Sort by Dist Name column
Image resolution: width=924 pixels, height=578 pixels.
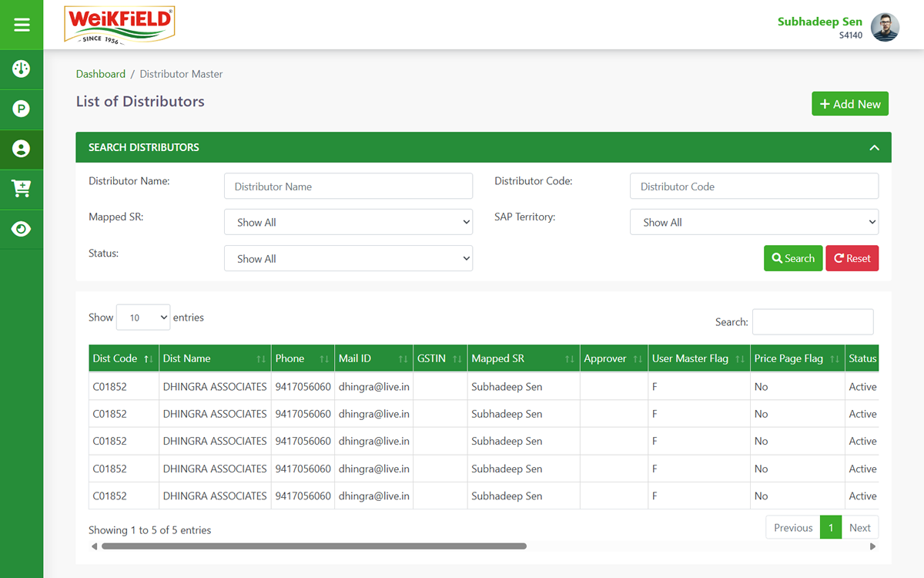coord(215,358)
